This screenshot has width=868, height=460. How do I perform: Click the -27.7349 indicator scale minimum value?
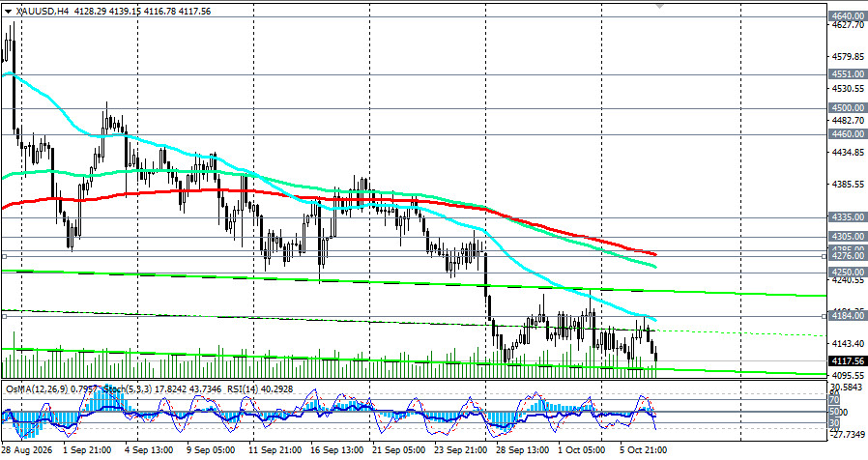pyautogui.click(x=848, y=434)
